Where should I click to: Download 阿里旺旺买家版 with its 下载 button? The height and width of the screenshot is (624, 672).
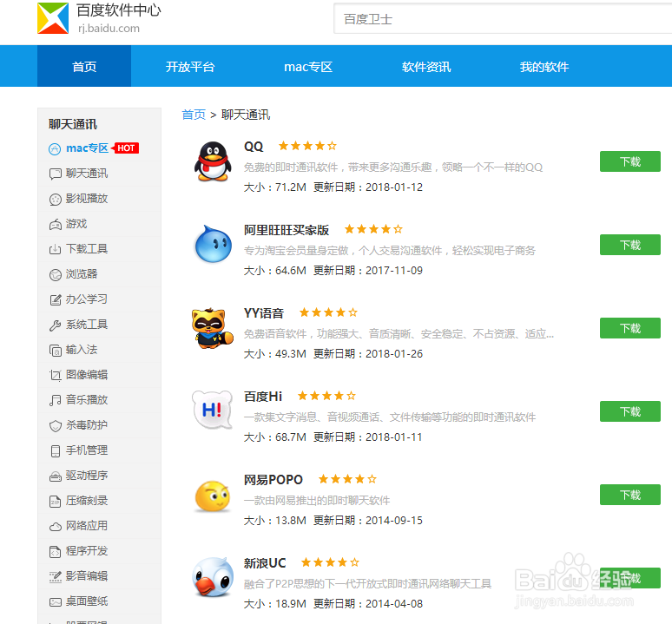pyautogui.click(x=630, y=245)
